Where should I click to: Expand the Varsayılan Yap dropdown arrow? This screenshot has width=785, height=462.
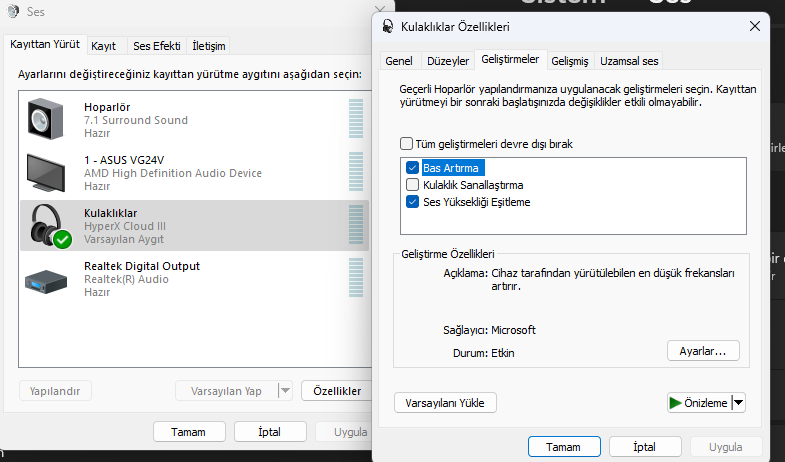coord(284,391)
